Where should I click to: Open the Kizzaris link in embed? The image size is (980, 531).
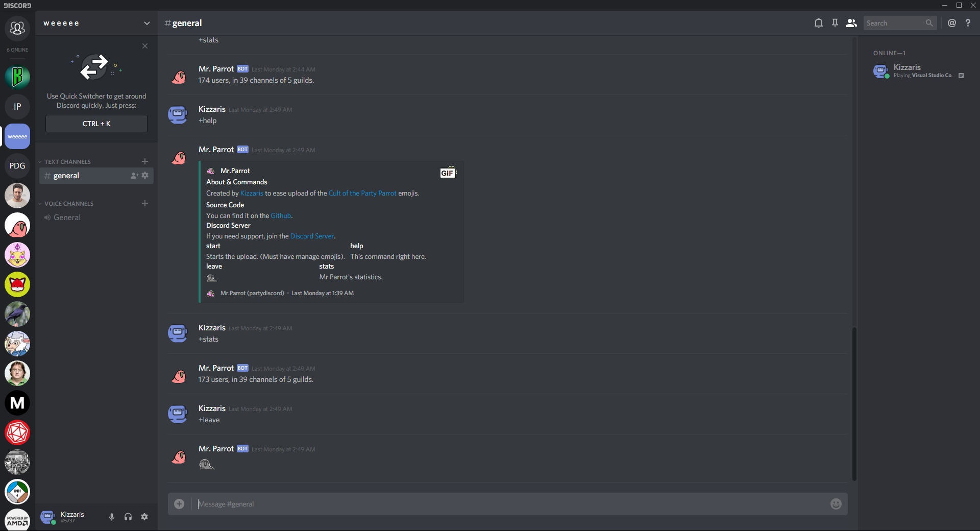[x=252, y=194]
